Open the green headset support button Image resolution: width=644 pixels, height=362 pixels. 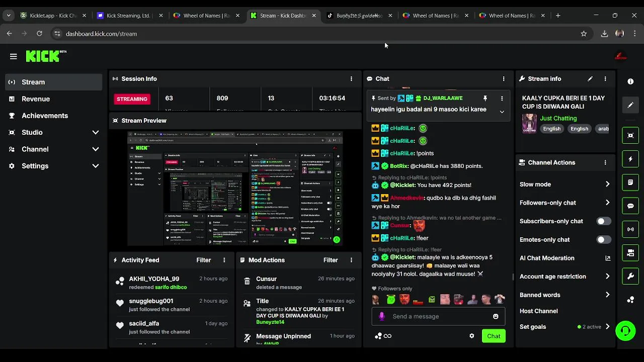(625, 331)
